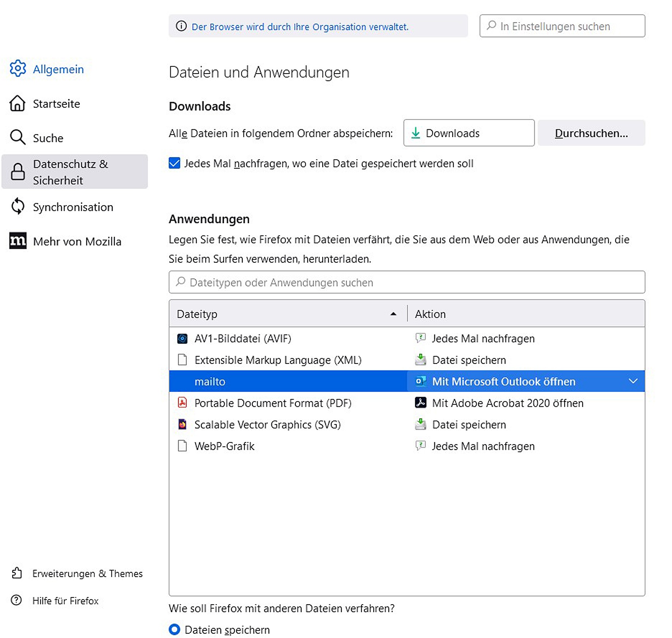Click the Mozilla 'm' logo icon
This screenshot has height=638, width=672.
tap(18, 241)
